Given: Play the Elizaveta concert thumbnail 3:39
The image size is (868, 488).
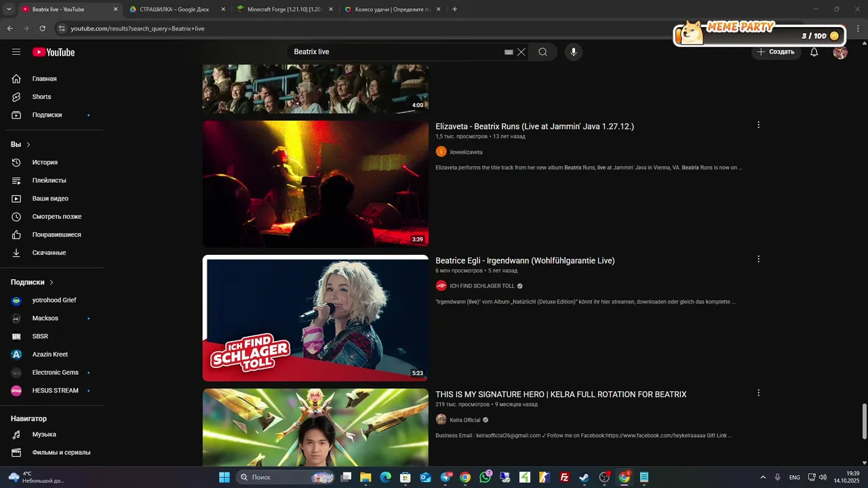Looking at the screenshot, I should [x=315, y=184].
